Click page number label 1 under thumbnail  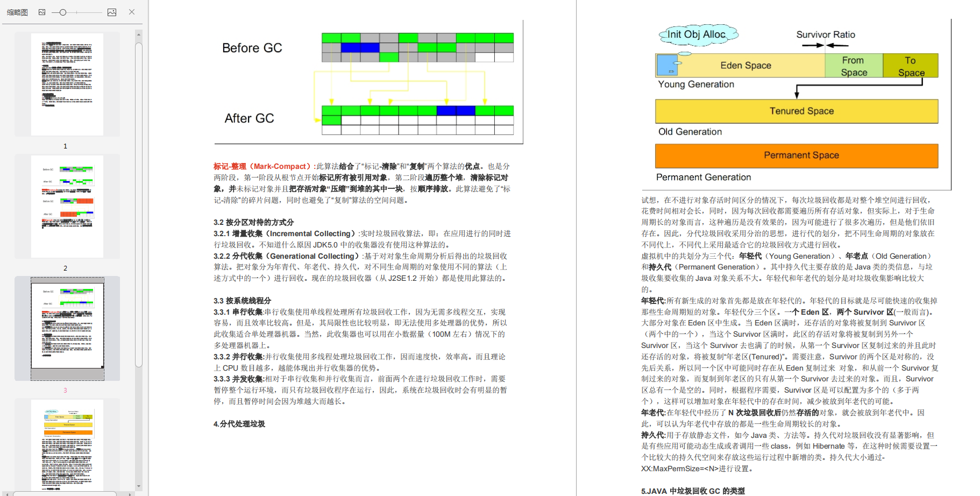(x=66, y=146)
